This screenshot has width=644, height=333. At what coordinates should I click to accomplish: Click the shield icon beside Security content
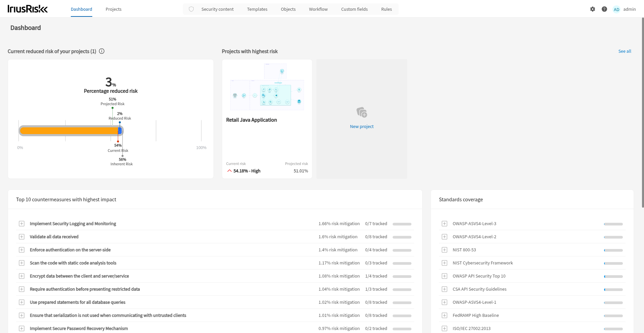[191, 9]
